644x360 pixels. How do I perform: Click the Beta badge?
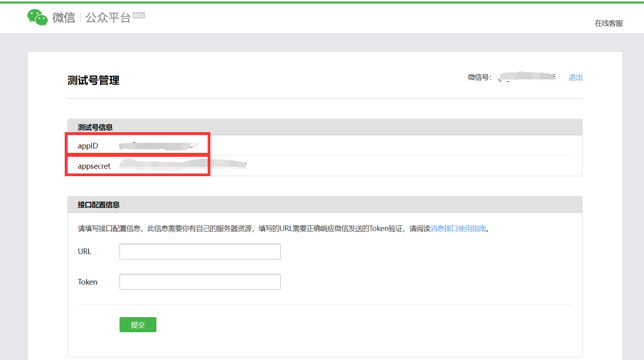tap(139, 15)
